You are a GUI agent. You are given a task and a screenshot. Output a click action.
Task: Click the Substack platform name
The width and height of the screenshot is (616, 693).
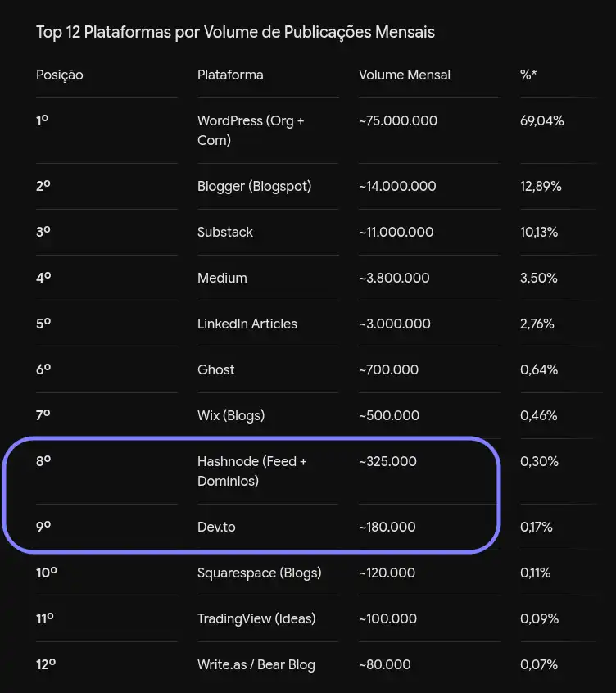225,232
